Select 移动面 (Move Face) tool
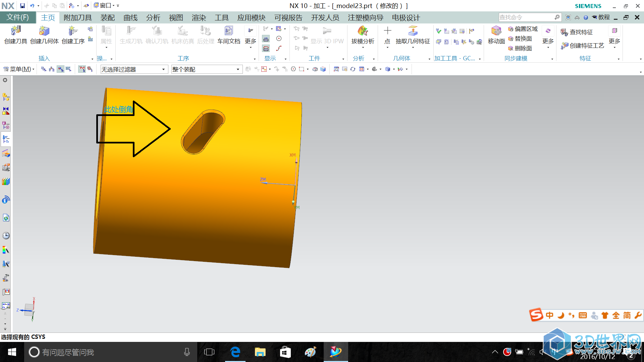644x362 pixels. tap(496, 35)
